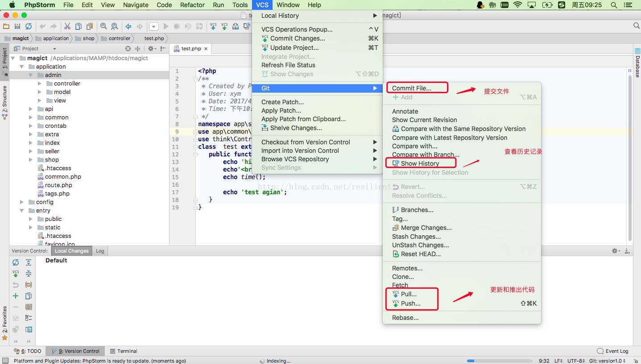
Task: Switch to the Log tab
Action: pos(100,251)
